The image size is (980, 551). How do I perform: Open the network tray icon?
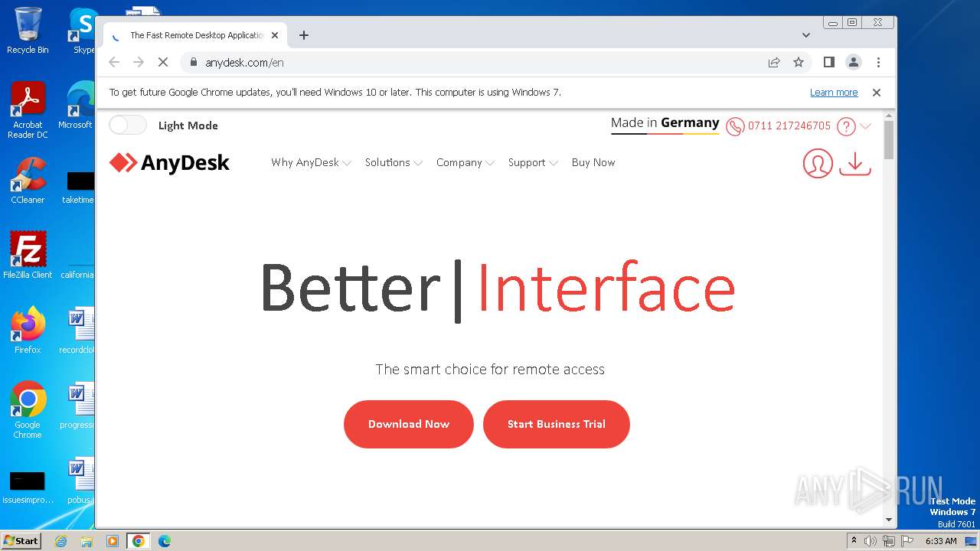(x=888, y=541)
